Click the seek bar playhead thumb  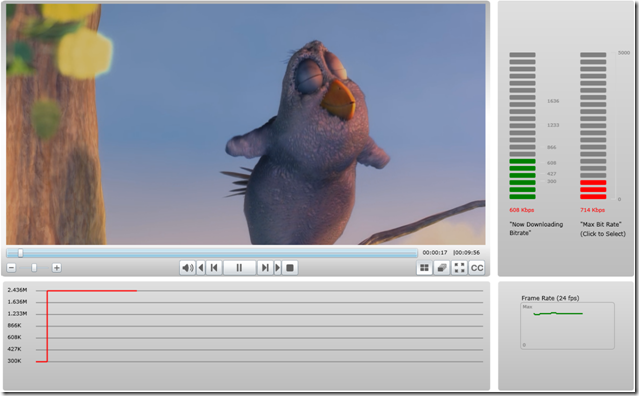[x=20, y=253]
